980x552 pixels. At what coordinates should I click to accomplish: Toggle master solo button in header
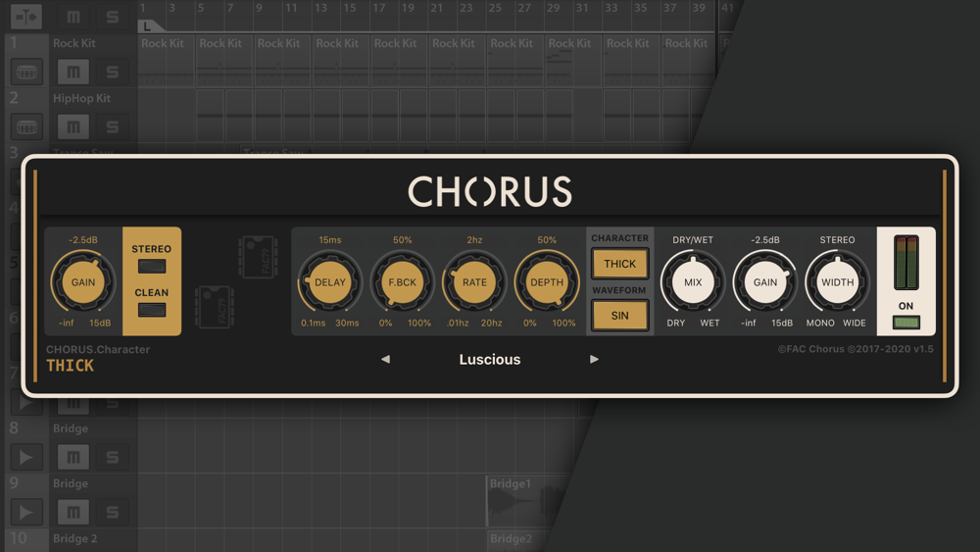pos(112,17)
